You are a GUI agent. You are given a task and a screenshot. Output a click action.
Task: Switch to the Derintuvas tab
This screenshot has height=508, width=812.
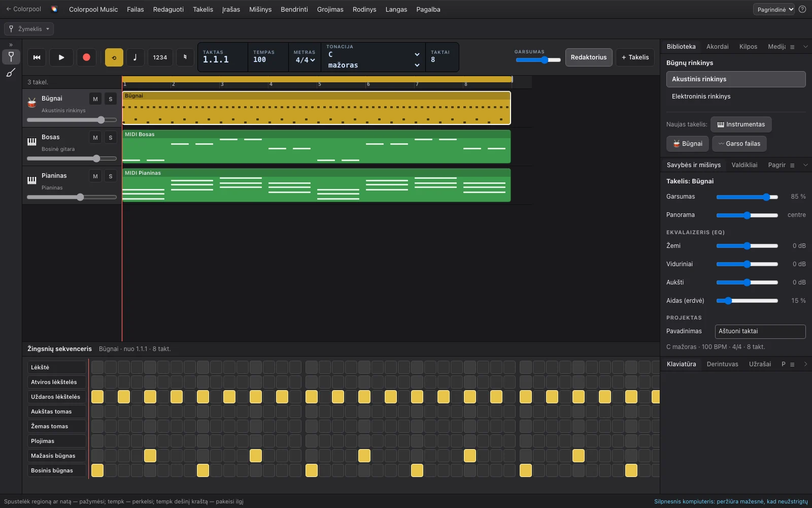point(722,364)
